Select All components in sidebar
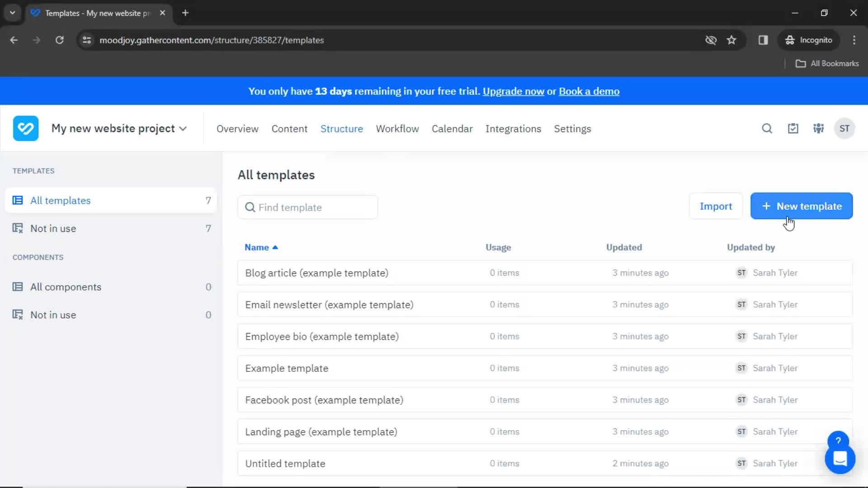This screenshot has width=868, height=488. [x=111, y=287]
